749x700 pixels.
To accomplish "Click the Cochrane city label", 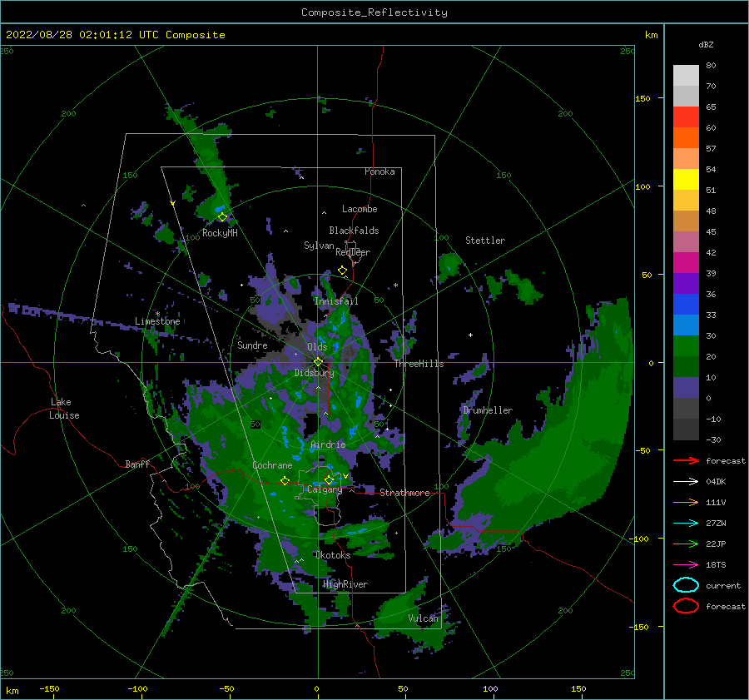I will [272, 465].
